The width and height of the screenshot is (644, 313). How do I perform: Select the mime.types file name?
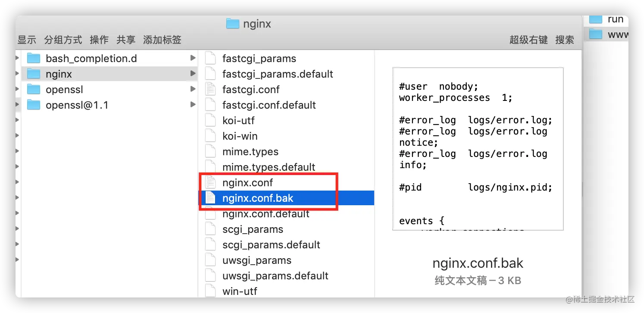pos(250,152)
